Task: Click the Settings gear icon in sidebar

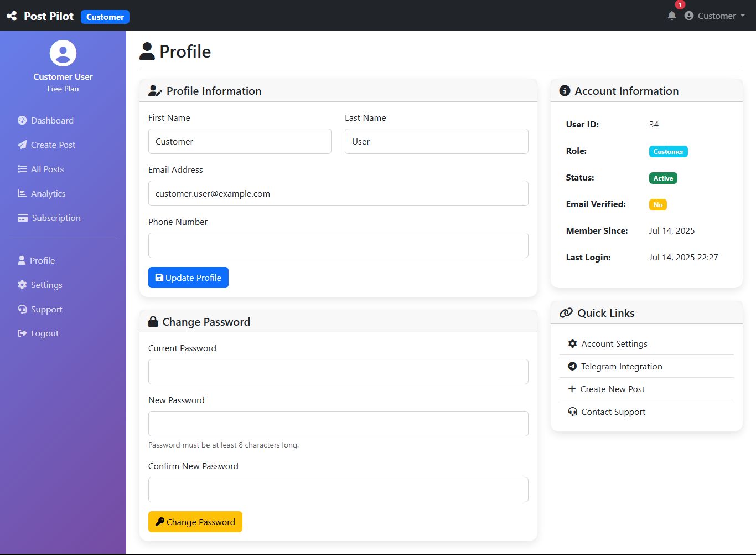Action: click(22, 285)
